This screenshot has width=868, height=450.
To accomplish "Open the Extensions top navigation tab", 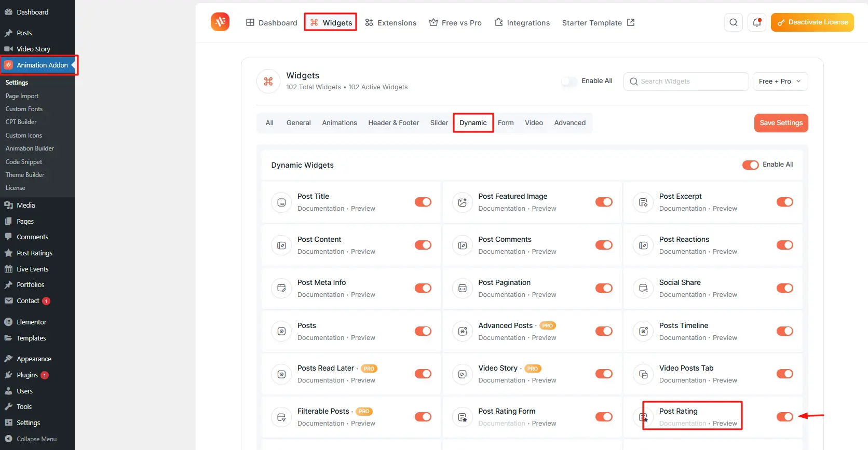I will 391,23.
